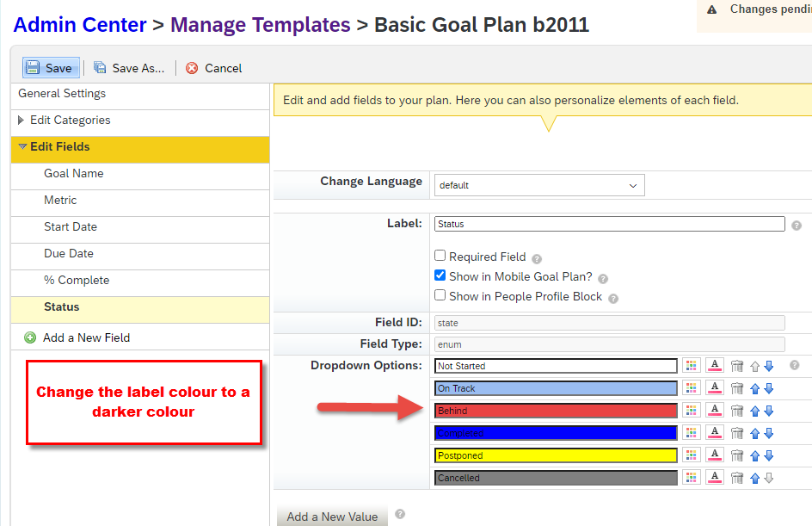812x526 pixels.
Task: Open background color palette for Cancelled
Action: coord(691,477)
